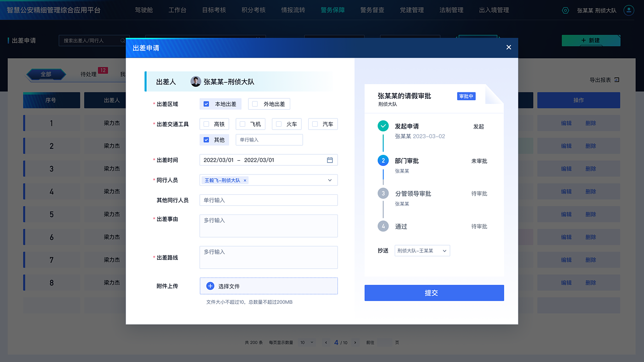Viewport: 644px width, 362px height.
Task: Focus the 其他 transport 单行输入 field
Action: click(269, 140)
